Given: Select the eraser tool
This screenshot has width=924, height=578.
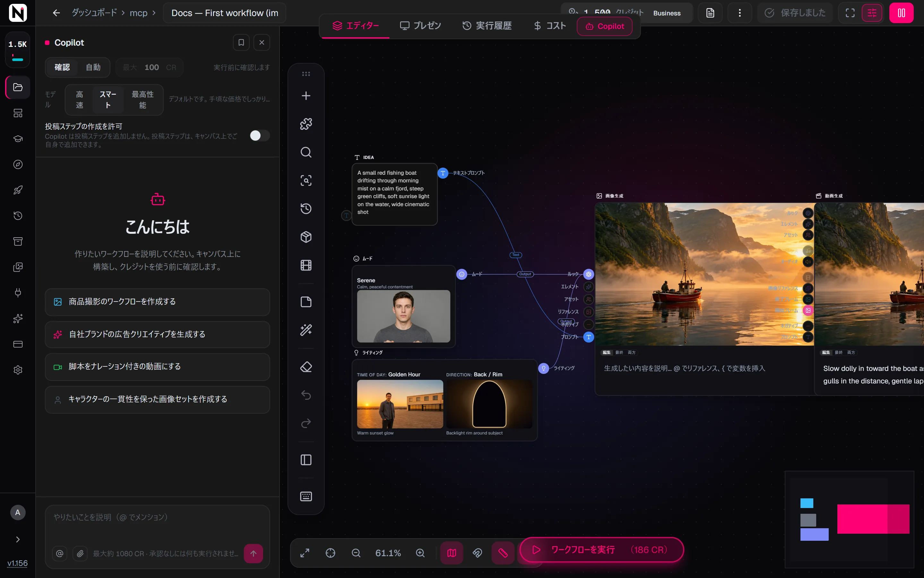Looking at the screenshot, I should click(306, 367).
